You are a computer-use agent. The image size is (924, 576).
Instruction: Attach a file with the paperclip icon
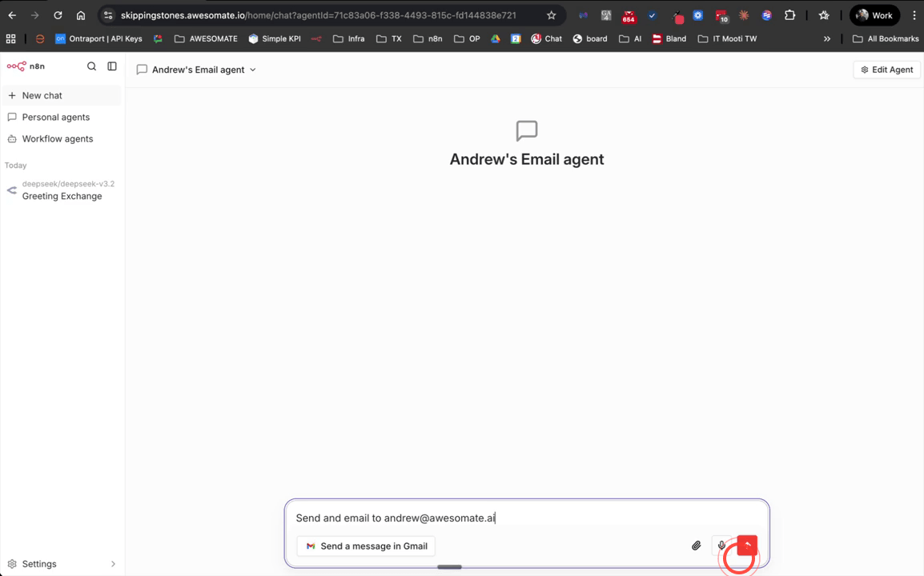[x=696, y=546]
